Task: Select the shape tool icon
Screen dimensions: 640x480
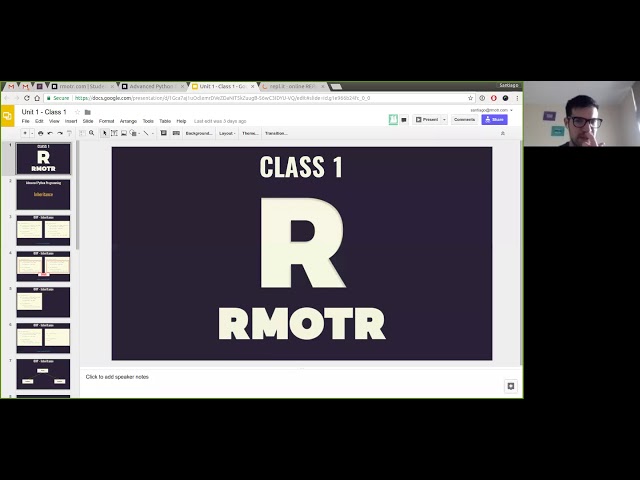Action: click(x=133, y=133)
